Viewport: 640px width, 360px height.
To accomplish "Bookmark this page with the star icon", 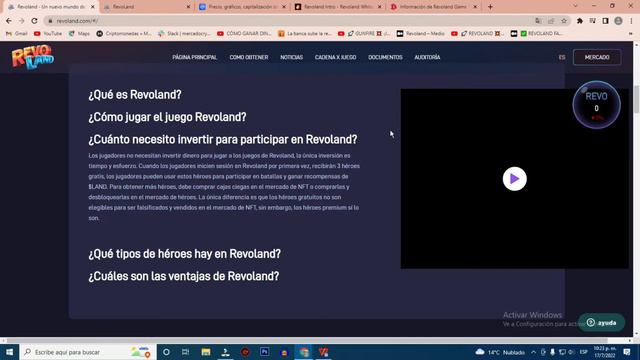I will click(x=564, y=21).
